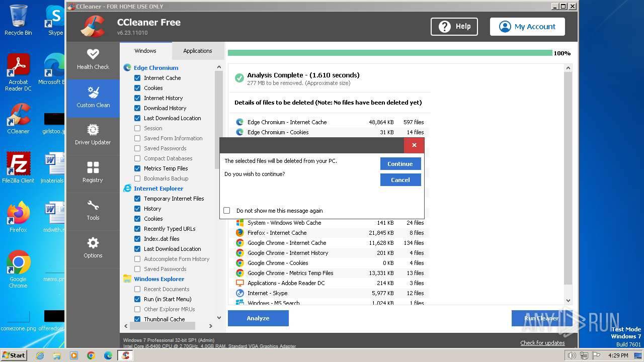Open the Windows Start menu
The image size is (644, 362).
(14, 355)
